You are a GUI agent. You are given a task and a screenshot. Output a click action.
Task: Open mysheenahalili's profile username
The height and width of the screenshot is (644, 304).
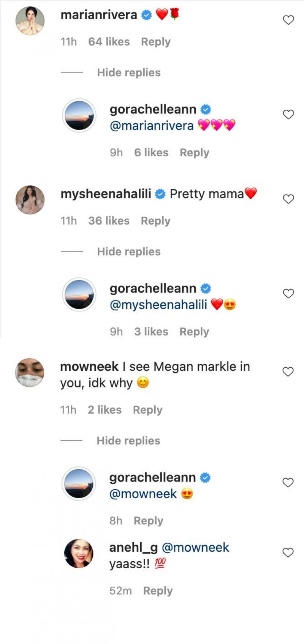coord(106,194)
